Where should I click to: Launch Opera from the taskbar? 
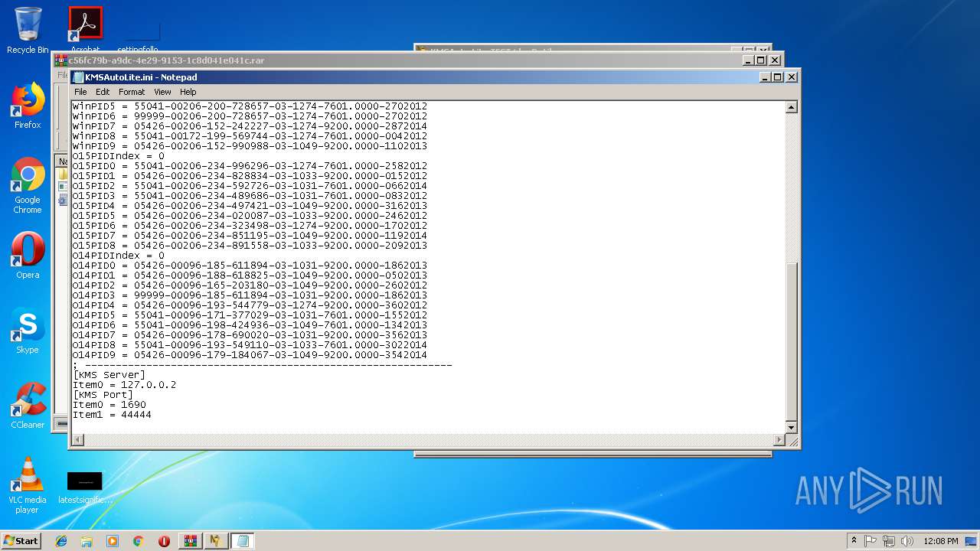point(164,541)
